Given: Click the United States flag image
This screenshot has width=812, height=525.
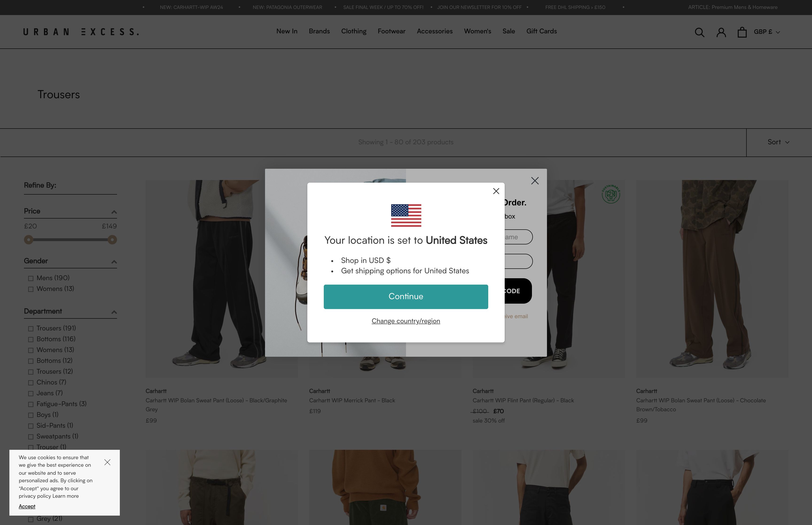Looking at the screenshot, I should point(406,215).
